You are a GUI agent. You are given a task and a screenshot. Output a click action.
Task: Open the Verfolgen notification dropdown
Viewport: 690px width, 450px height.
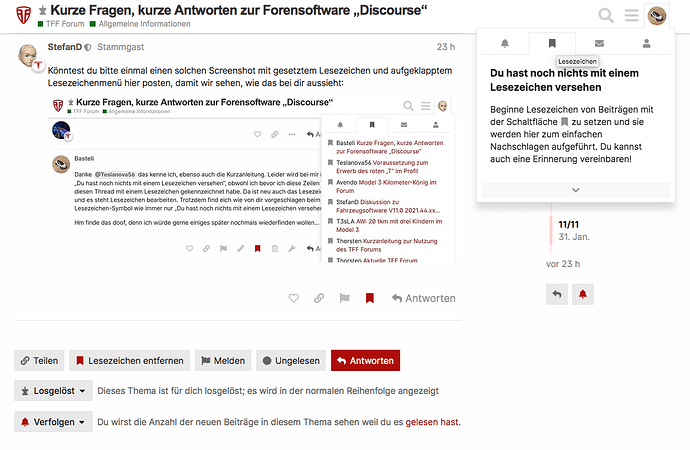click(x=53, y=422)
